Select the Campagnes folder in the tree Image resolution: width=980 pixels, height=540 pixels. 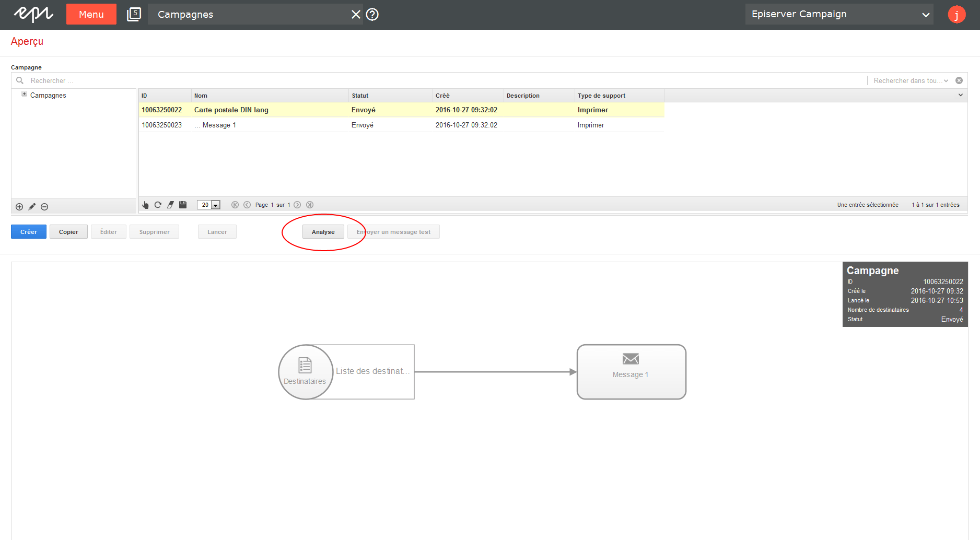pos(48,95)
